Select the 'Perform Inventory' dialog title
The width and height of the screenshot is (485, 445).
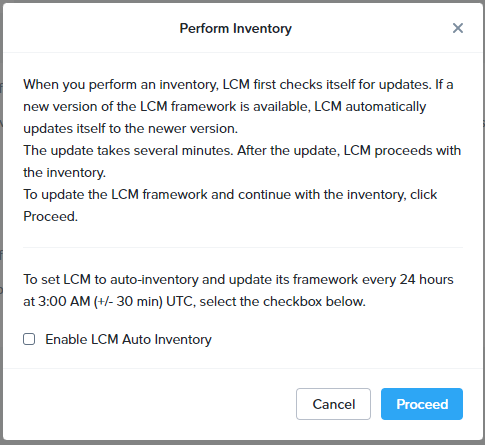[236, 28]
